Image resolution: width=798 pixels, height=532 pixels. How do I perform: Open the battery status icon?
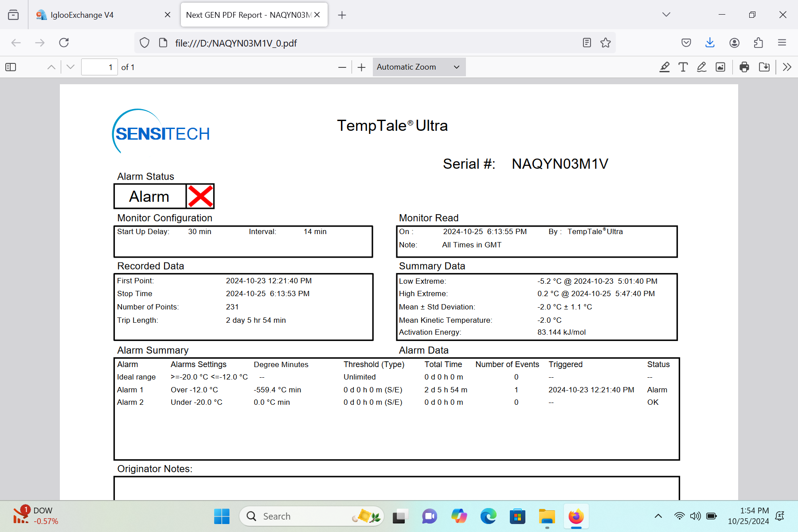coord(712,516)
